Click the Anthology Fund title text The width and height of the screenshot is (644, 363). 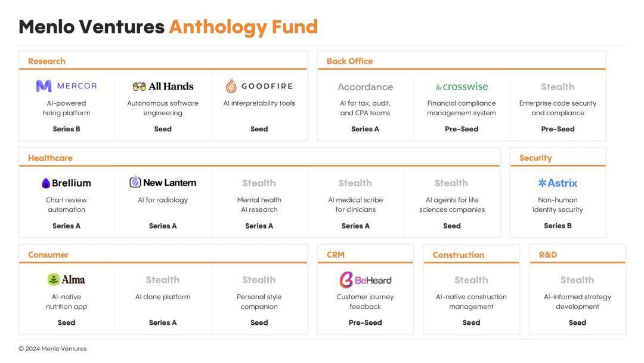(x=243, y=27)
